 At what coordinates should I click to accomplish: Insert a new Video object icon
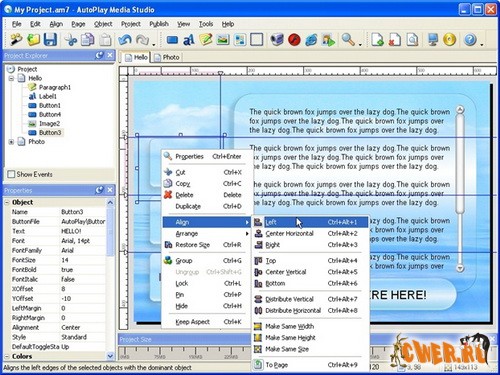pos(277,40)
